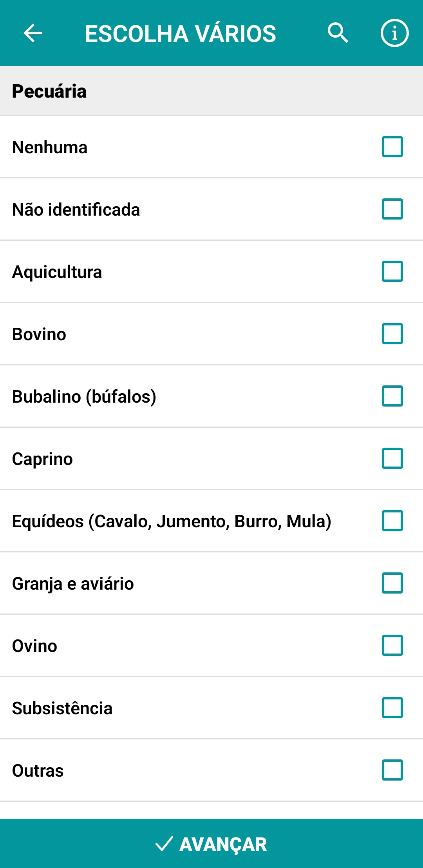423x868 pixels.
Task: Toggle the Caprino checkbox
Action: point(392,458)
